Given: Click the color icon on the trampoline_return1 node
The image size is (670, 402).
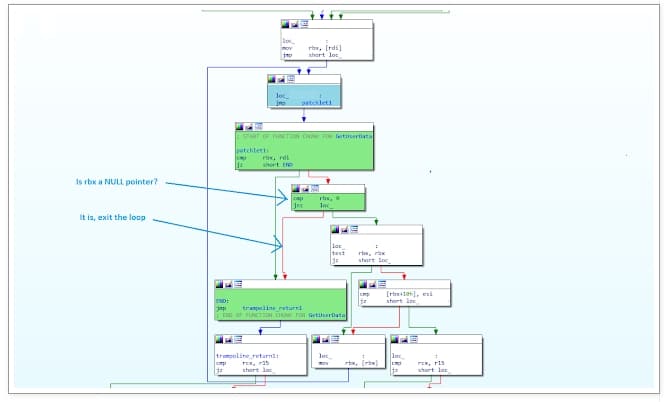Looking at the screenshot, I should tap(219, 338).
